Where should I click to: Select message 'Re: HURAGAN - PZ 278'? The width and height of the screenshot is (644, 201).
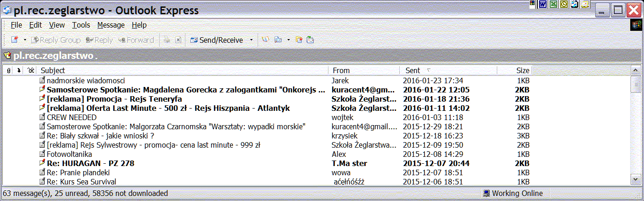click(91, 163)
